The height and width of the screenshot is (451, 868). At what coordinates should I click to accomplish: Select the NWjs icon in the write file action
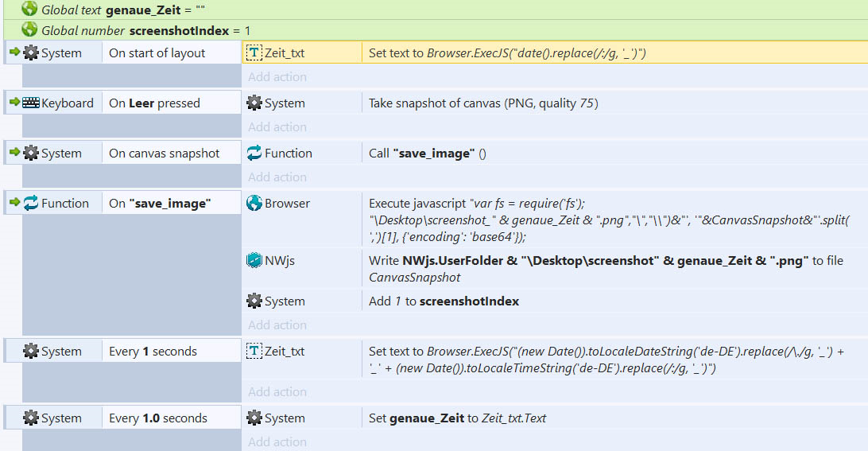click(254, 260)
